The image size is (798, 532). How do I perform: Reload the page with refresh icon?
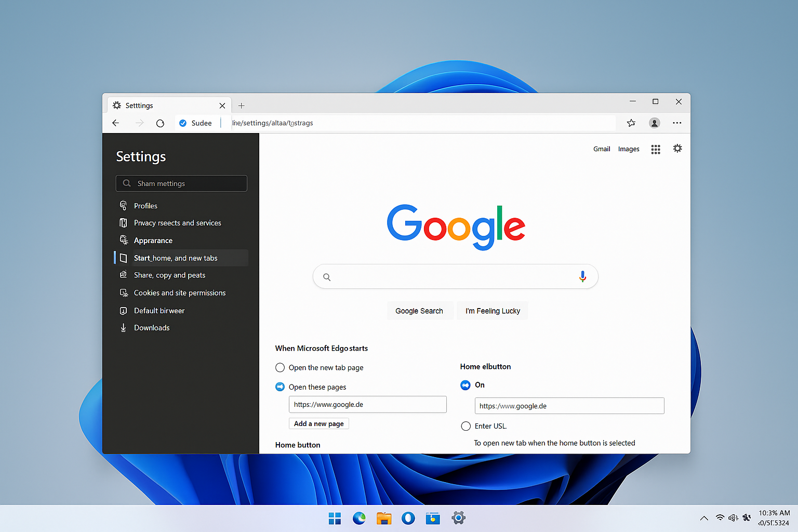point(160,123)
